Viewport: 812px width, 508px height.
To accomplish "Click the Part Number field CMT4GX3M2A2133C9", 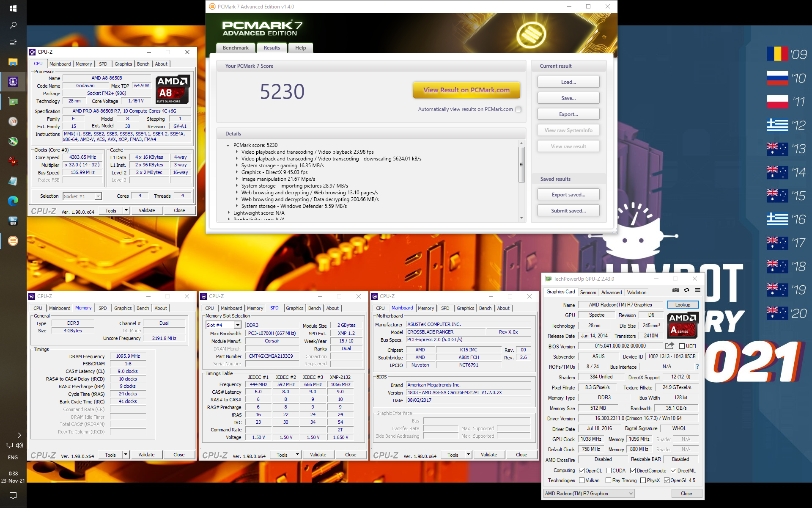I will click(x=271, y=356).
